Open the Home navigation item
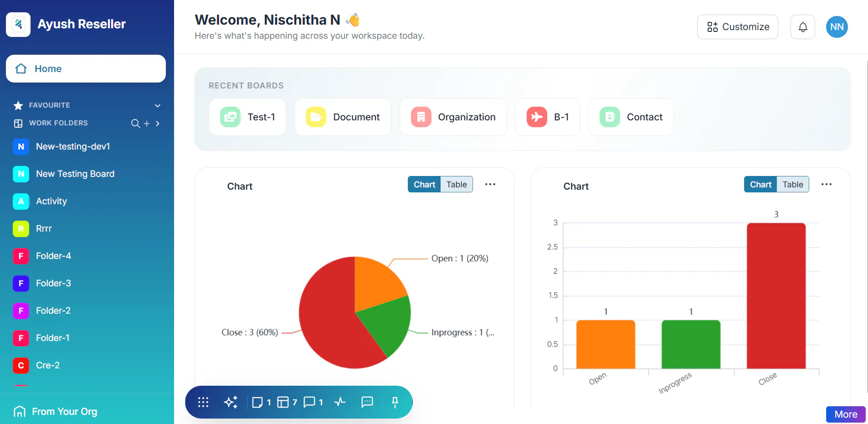 86,69
